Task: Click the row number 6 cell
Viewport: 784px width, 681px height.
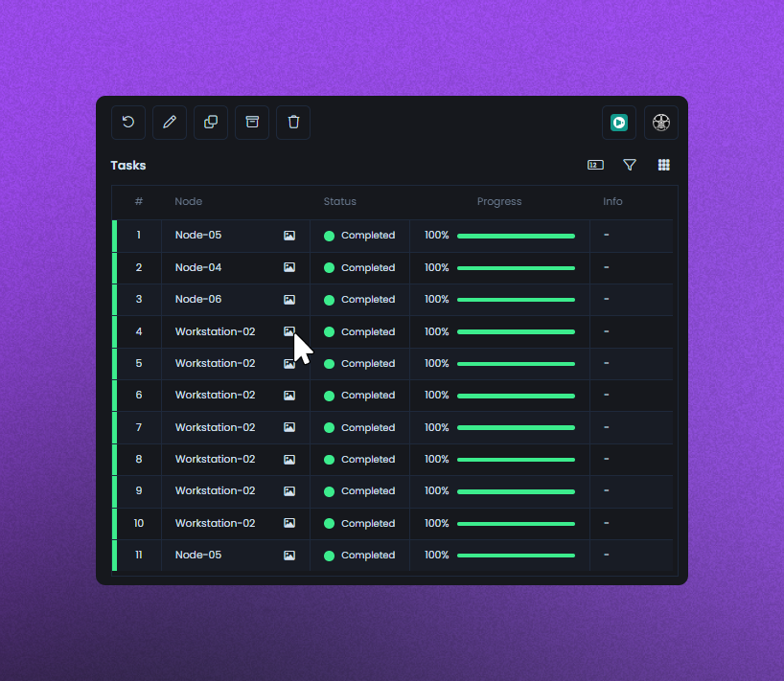Action: pos(139,395)
